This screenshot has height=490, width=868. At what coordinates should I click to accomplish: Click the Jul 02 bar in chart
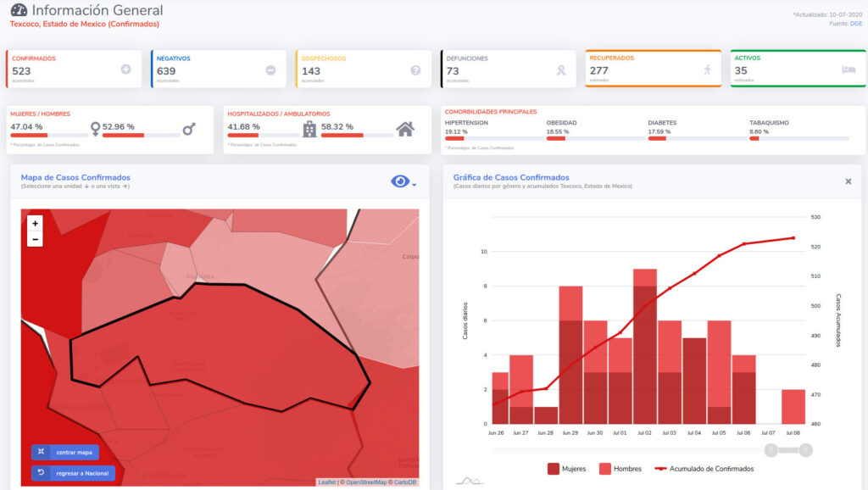(645, 348)
